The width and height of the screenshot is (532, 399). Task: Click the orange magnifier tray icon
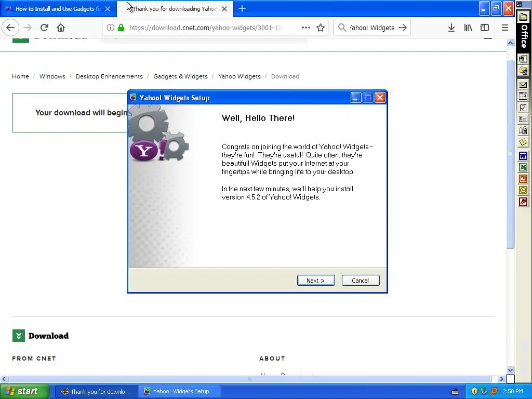pos(494,392)
